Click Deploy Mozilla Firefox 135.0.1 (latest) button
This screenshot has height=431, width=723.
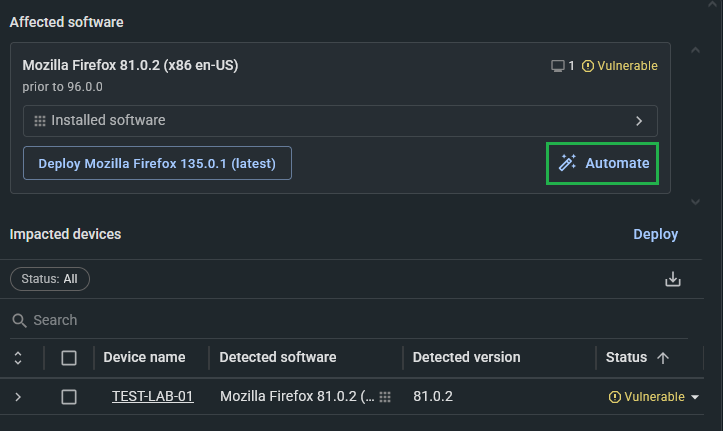[x=157, y=163]
